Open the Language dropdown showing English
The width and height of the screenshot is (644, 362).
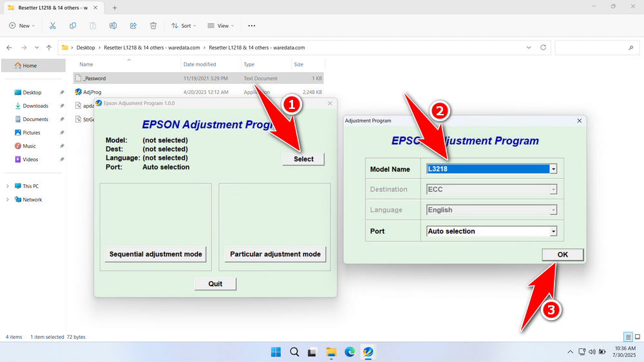coord(553,210)
